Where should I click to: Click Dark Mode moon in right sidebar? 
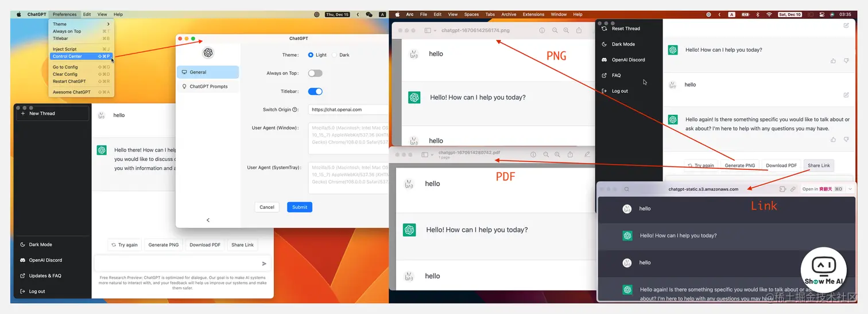point(604,44)
